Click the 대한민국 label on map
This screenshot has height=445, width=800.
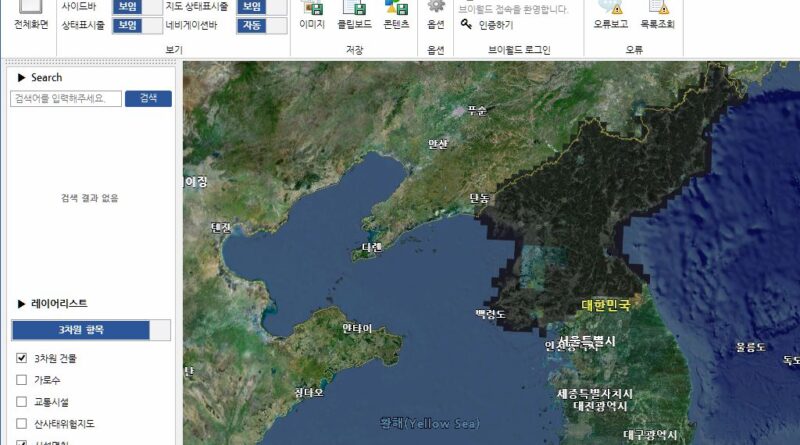pos(606,305)
